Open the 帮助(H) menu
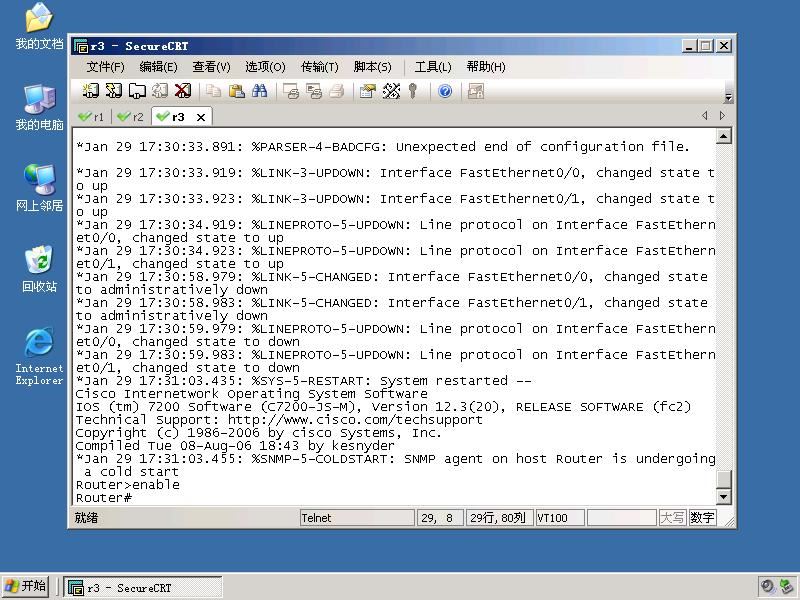 486,67
